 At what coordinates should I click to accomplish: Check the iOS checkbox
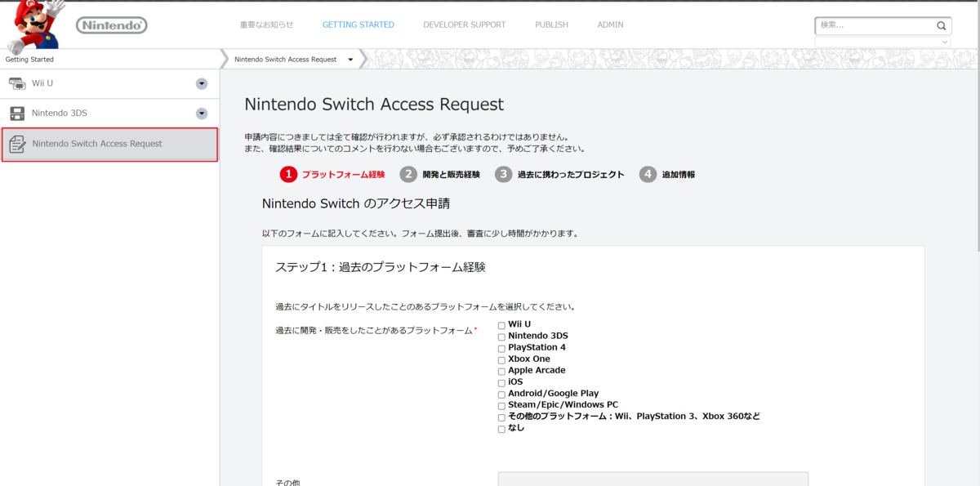(x=501, y=383)
